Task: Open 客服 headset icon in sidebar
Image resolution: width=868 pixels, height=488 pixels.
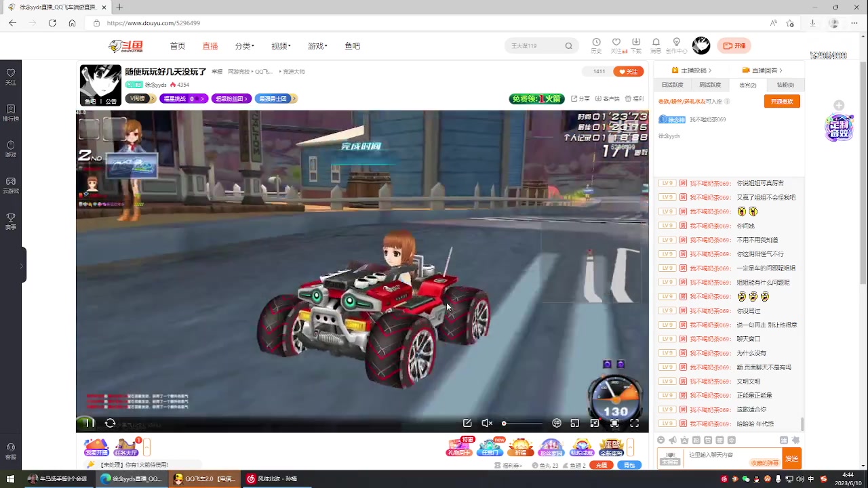Action: (11, 451)
